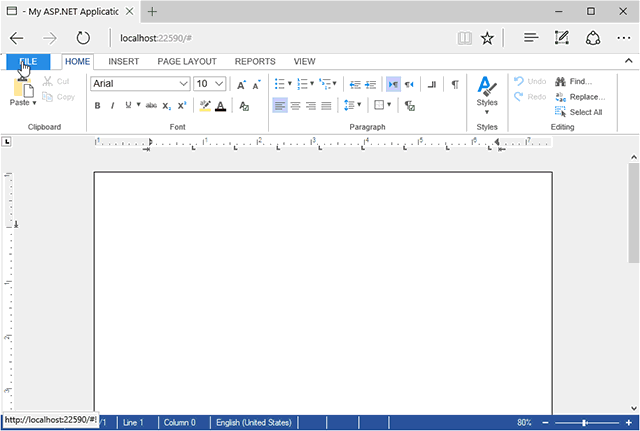Click the Cut button
The width and height of the screenshot is (640, 431).
(x=56, y=81)
